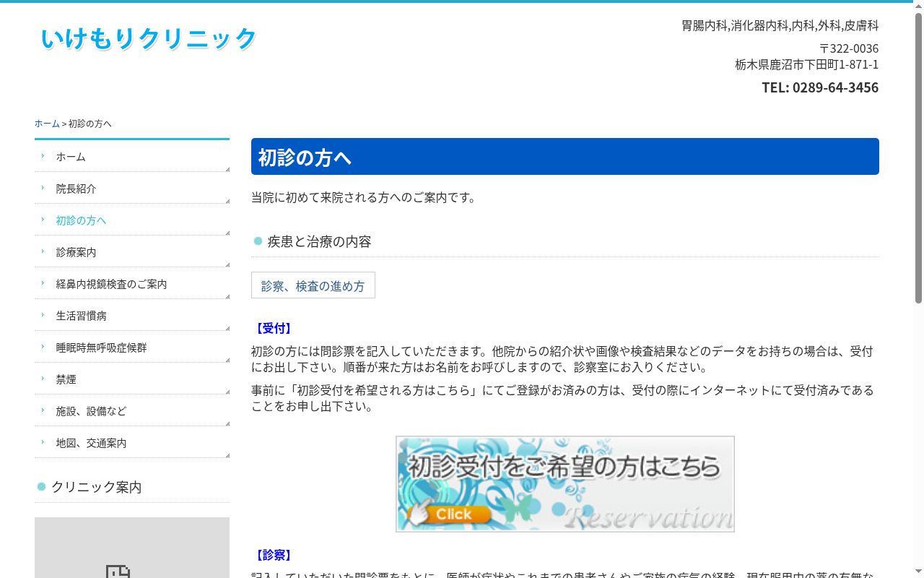
Task: Click the 診察、検査の進め方 button
Action: 313,285
